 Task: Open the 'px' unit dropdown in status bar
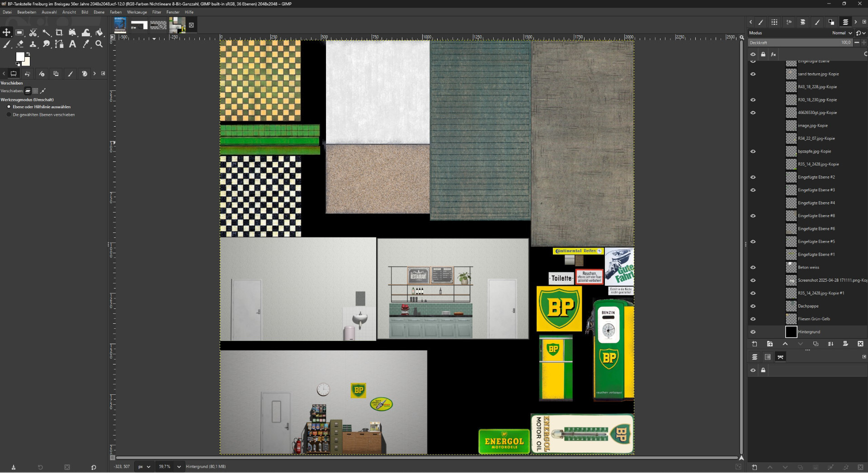[x=144, y=467]
